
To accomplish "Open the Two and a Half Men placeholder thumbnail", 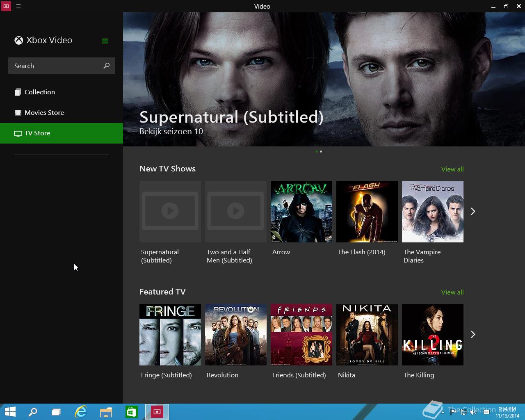I will point(236,212).
